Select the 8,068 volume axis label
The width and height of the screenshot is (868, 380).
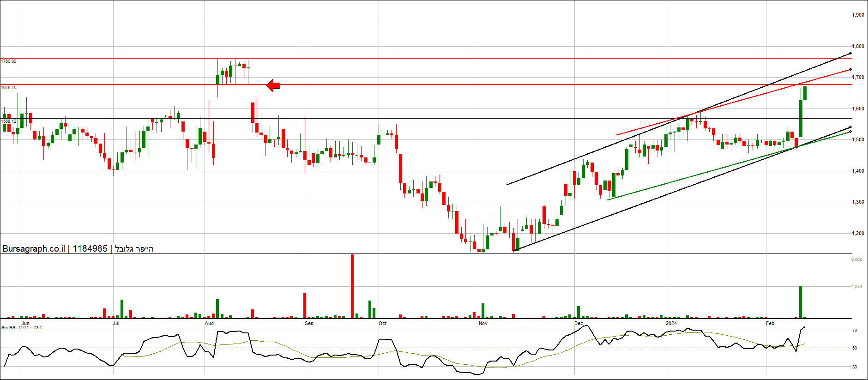(856, 259)
